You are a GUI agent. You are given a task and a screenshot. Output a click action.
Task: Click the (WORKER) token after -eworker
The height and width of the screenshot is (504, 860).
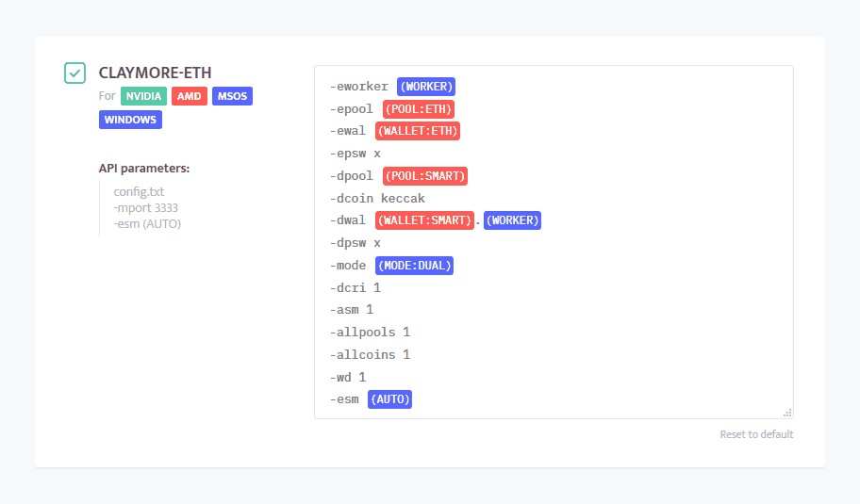426,87
